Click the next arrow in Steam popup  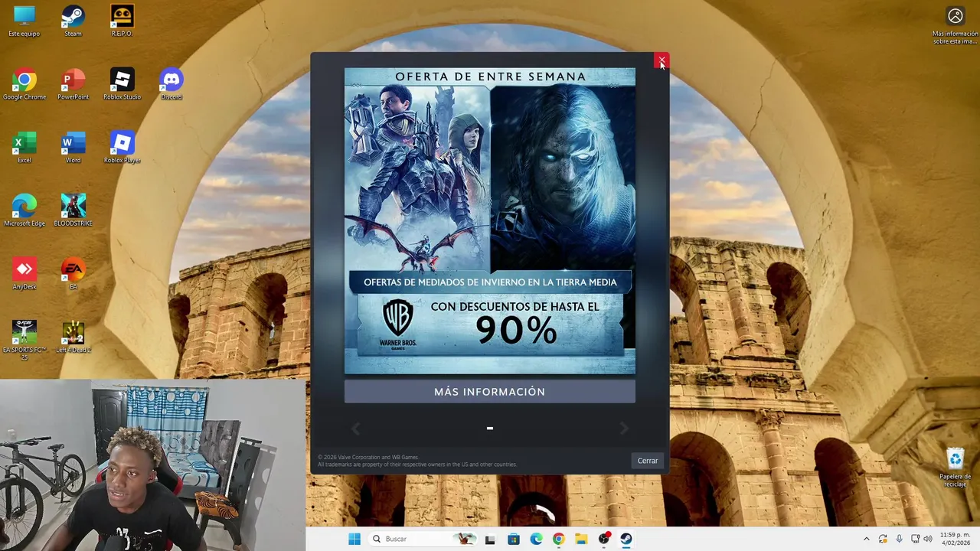coord(624,429)
